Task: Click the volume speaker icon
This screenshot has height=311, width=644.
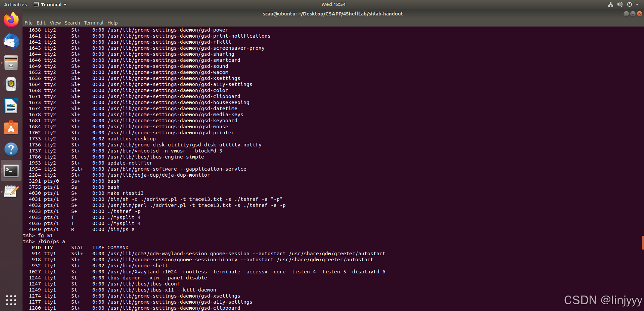Action: [x=620, y=4]
